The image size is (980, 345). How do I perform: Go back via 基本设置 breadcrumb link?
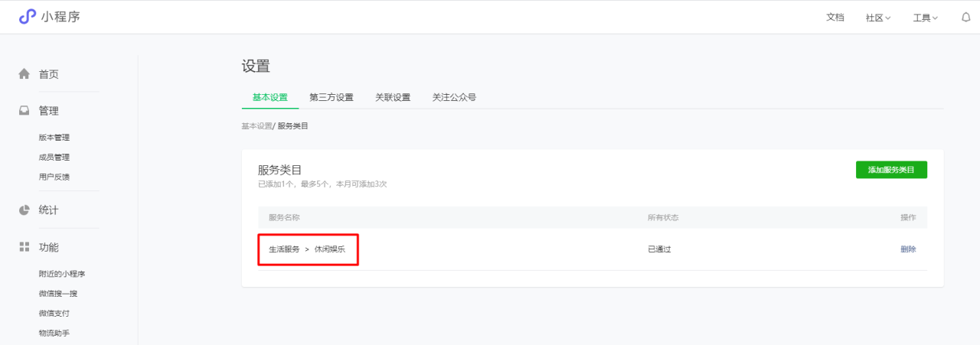point(256,125)
